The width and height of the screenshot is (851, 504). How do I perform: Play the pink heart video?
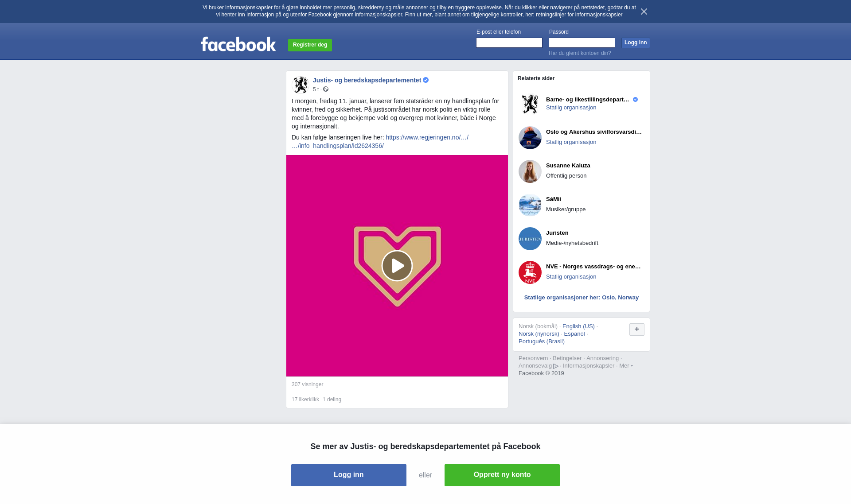(397, 266)
